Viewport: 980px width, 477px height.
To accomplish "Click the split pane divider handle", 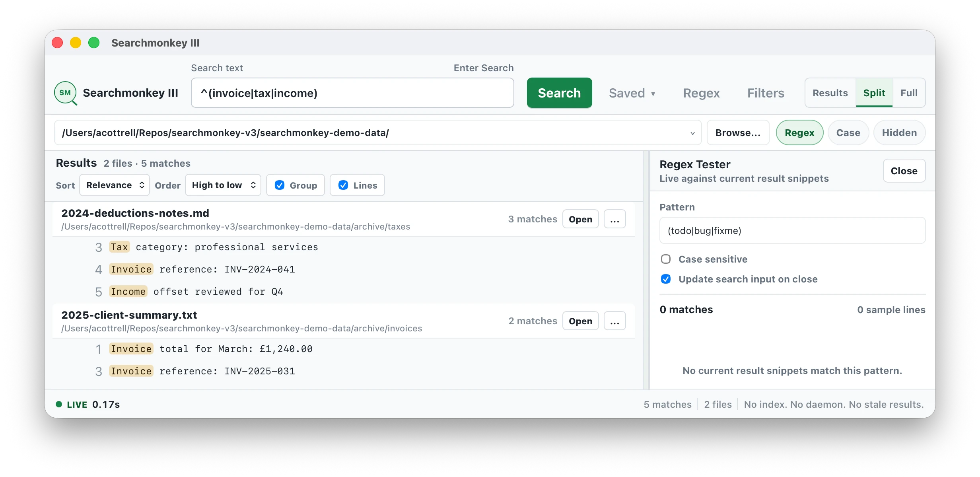I will [x=646, y=270].
